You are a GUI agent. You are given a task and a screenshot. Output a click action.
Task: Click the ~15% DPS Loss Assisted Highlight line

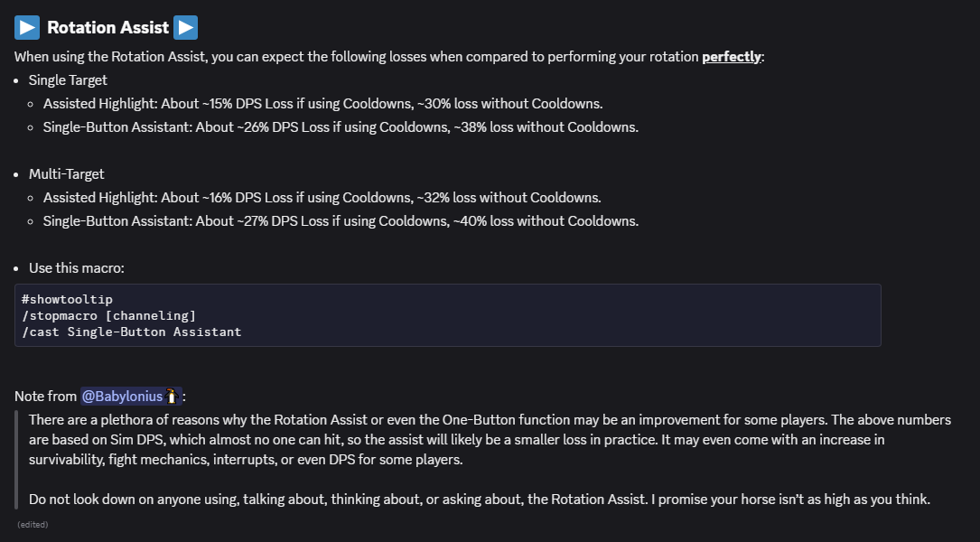(322, 104)
